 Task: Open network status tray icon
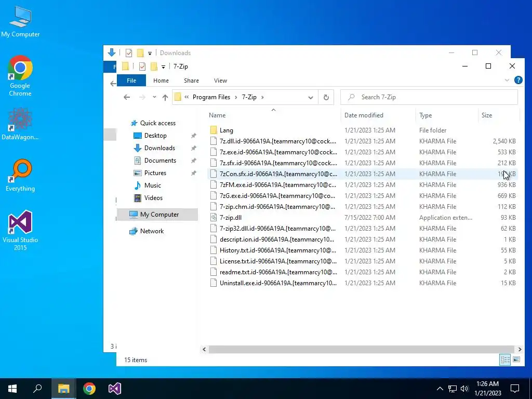pyautogui.click(x=453, y=389)
